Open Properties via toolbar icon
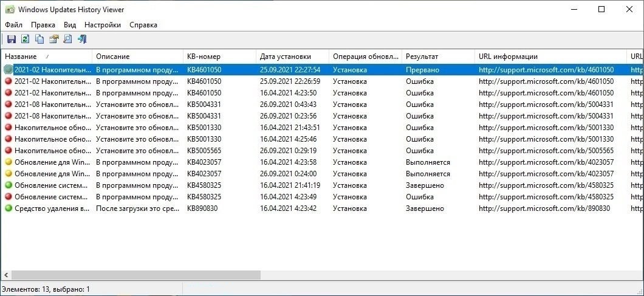 pyautogui.click(x=54, y=39)
